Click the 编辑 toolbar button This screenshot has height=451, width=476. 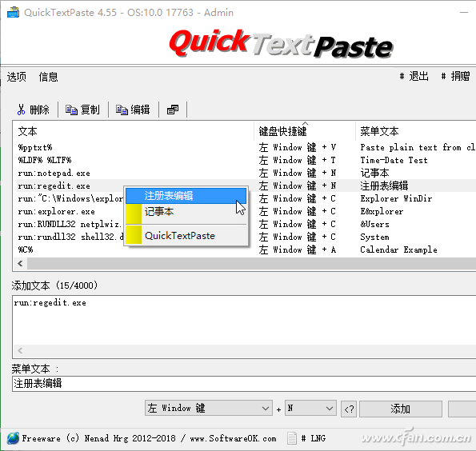133,110
